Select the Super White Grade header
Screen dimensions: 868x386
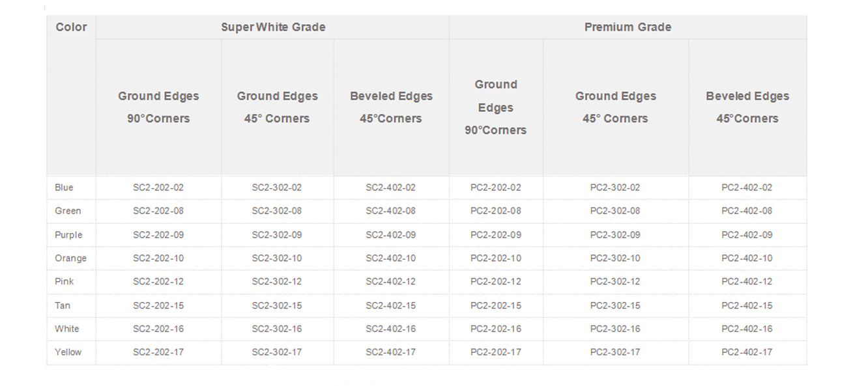pyautogui.click(x=273, y=27)
